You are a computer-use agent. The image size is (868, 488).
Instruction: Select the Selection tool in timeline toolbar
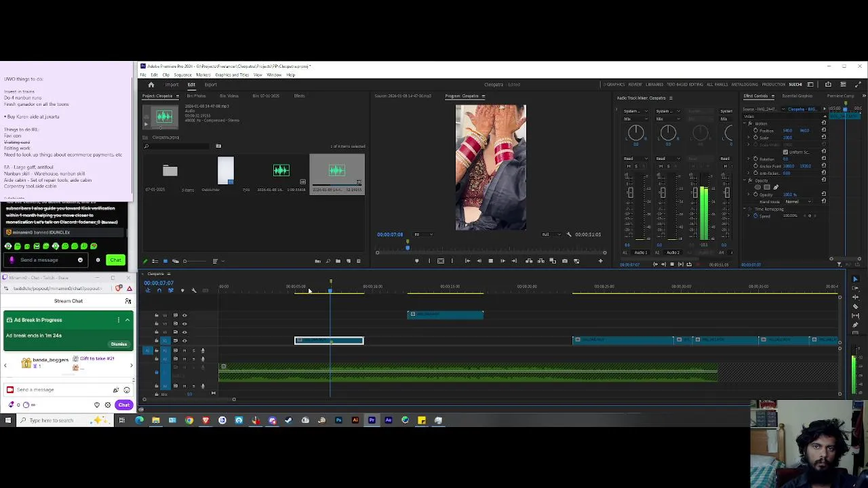coord(855,279)
